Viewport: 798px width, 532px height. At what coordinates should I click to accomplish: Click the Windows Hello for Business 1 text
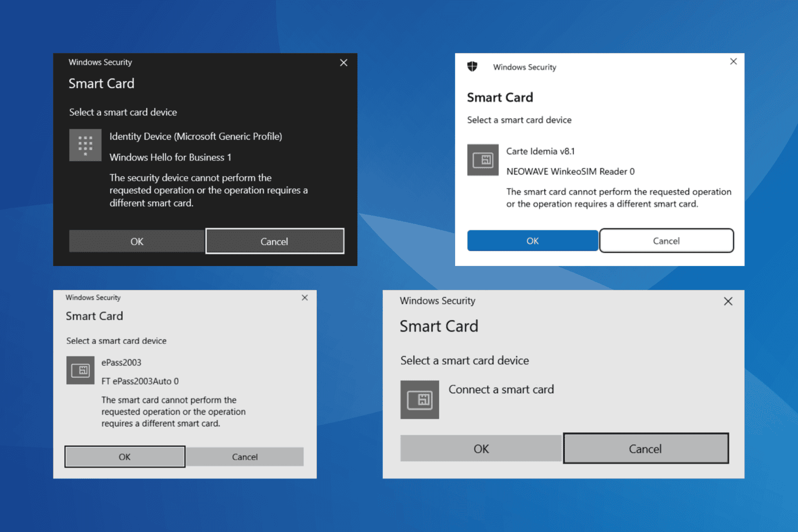tap(170, 157)
